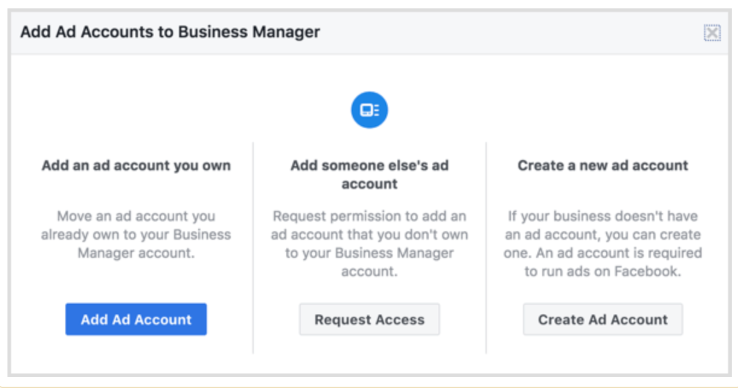Click the blue ad account icon
The height and width of the screenshot is (392, 738).
369,110
